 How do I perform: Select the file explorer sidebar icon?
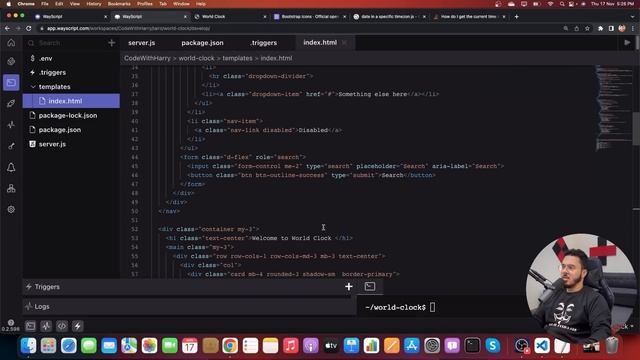(x=11, y=83)
